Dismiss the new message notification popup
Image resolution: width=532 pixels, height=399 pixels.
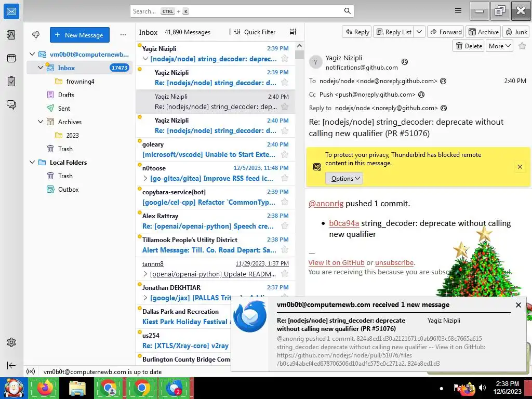(x=518, y=304)
